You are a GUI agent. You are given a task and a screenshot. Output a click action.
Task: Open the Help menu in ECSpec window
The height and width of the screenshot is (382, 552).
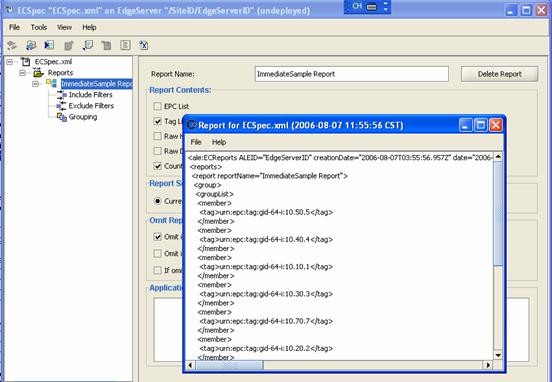tap(89, 27)
